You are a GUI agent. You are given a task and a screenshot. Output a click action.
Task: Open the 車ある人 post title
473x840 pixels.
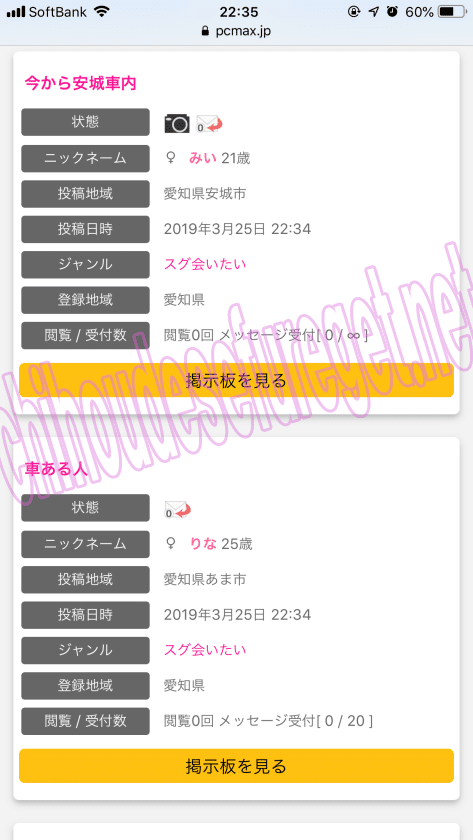click(56, 469)
